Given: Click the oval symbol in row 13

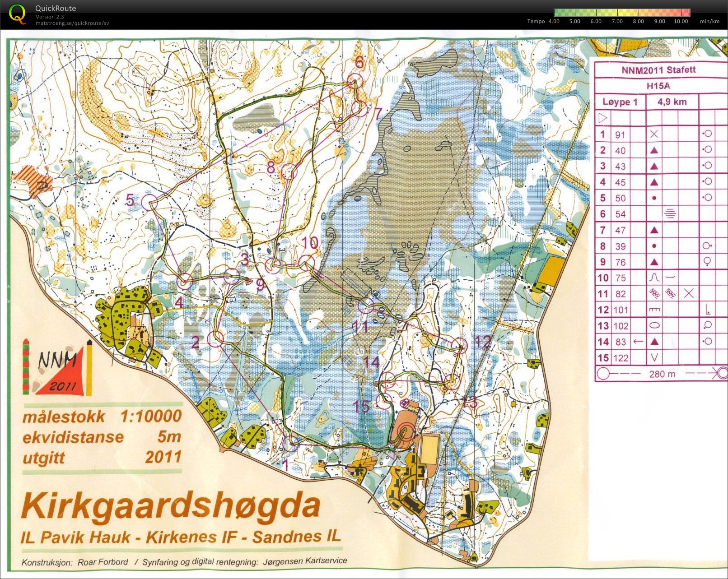Looking at the screenshot, I should [x=654, y=325].
